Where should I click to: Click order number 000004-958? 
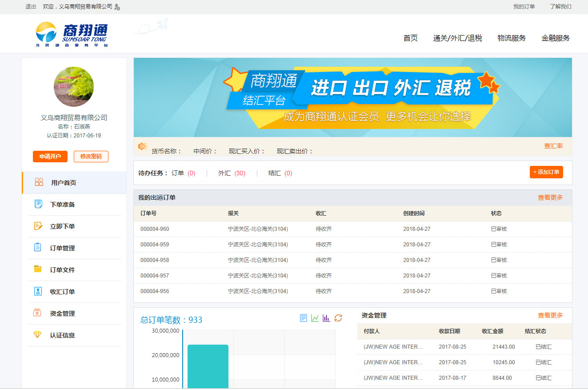click(x=155, y=260)
